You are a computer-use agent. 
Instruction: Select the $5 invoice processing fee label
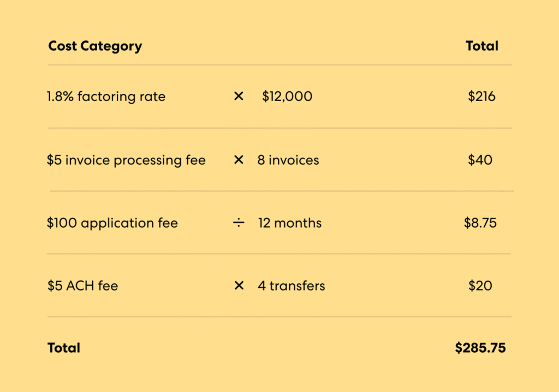click(126, 161)
